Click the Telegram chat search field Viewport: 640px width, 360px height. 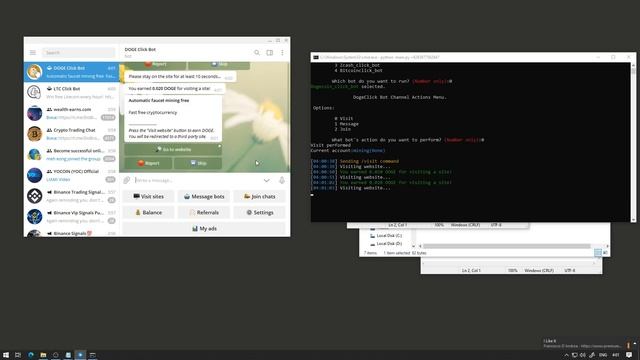pos(78,53)
